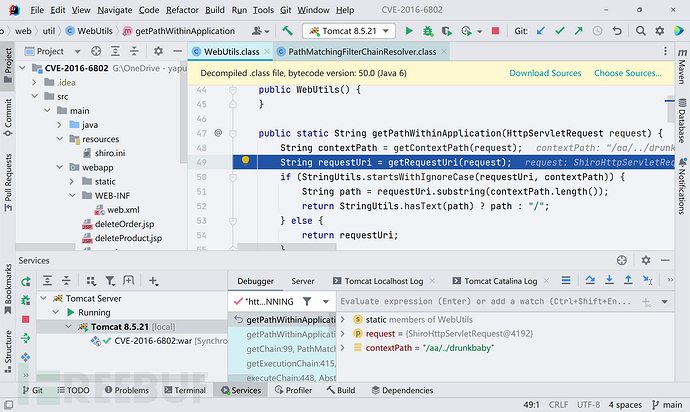Click evaluate expression input field

click(486, 302)
